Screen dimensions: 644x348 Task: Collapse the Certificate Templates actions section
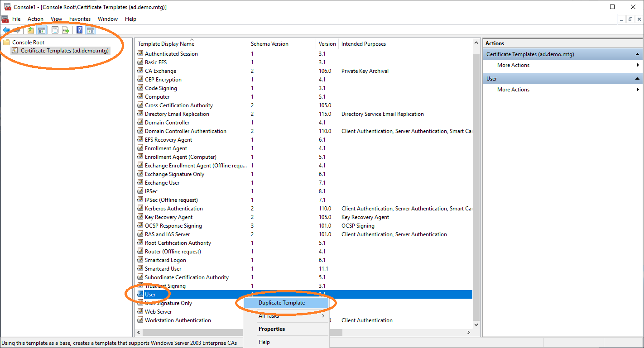pyautogui.click(x=638, y=54)
